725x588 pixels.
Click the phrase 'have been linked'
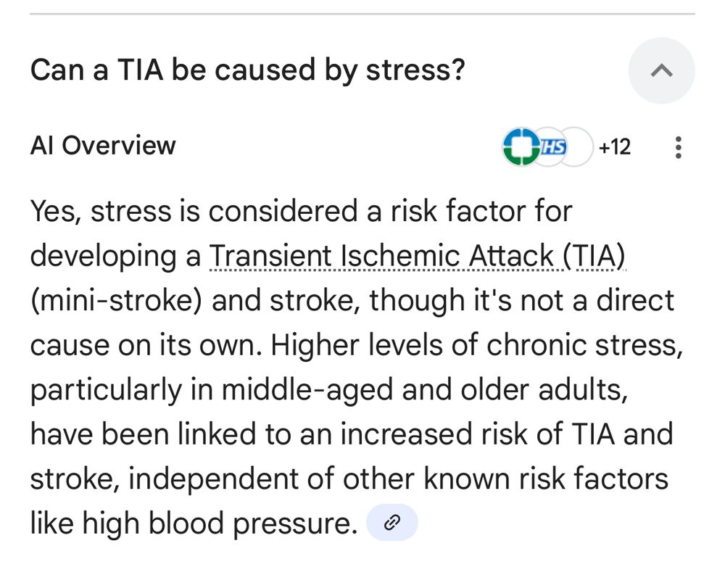(x=144, y=434)
